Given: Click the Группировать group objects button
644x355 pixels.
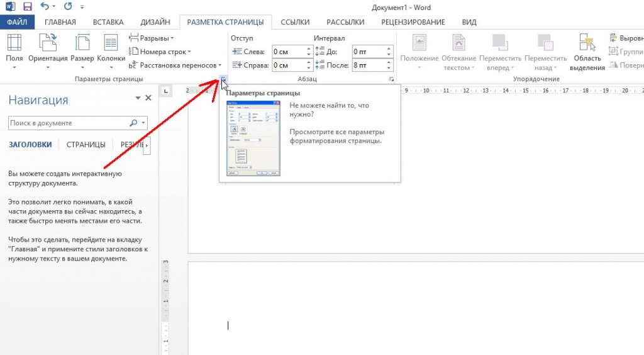Looking at the screenshot, I should [x=626, y=52].
